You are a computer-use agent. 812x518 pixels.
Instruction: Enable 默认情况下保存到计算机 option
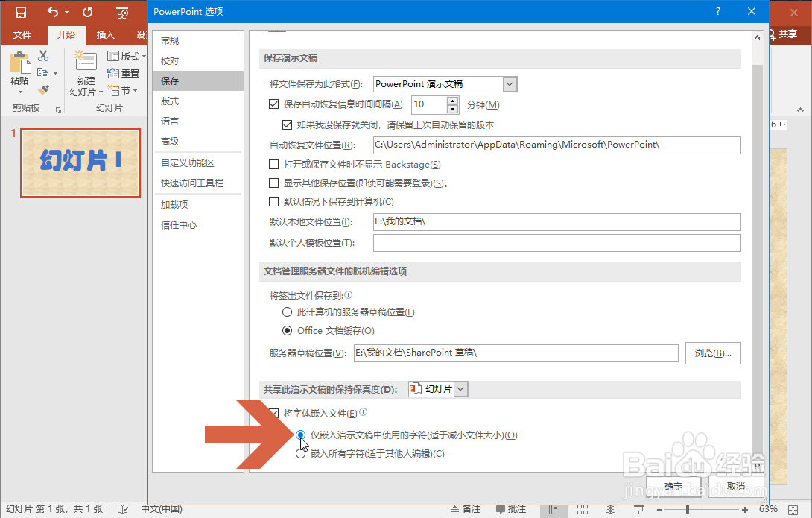275,201
